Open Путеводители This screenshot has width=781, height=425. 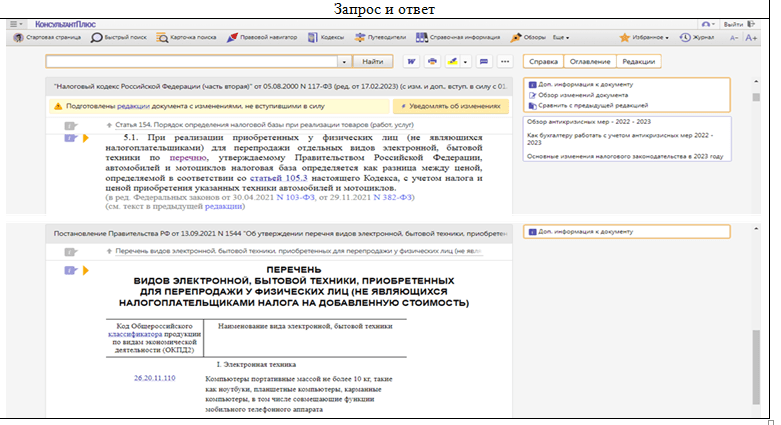(380, 37)
